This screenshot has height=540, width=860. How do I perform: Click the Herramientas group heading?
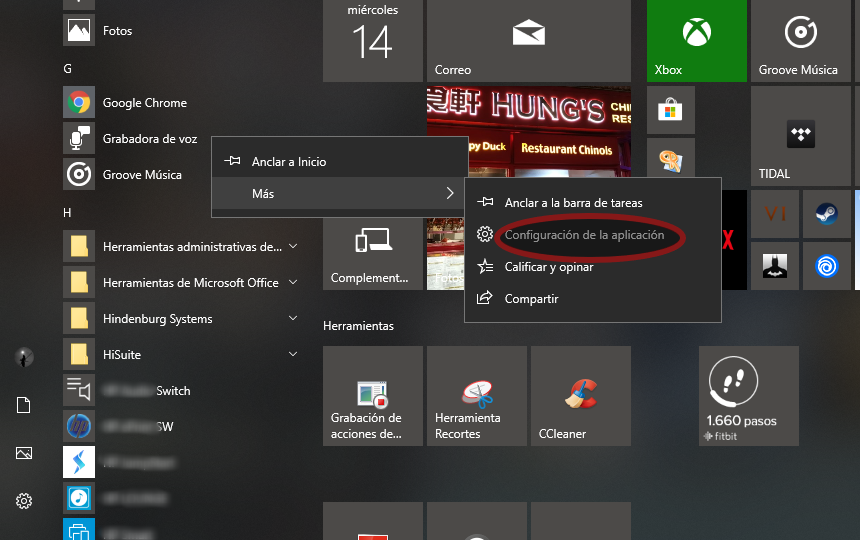[358, 326]
